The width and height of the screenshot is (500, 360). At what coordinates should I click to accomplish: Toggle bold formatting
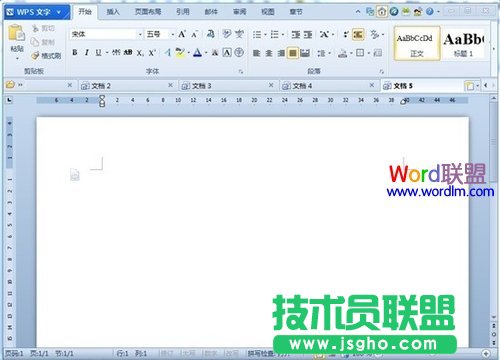[x=75, y=52]
